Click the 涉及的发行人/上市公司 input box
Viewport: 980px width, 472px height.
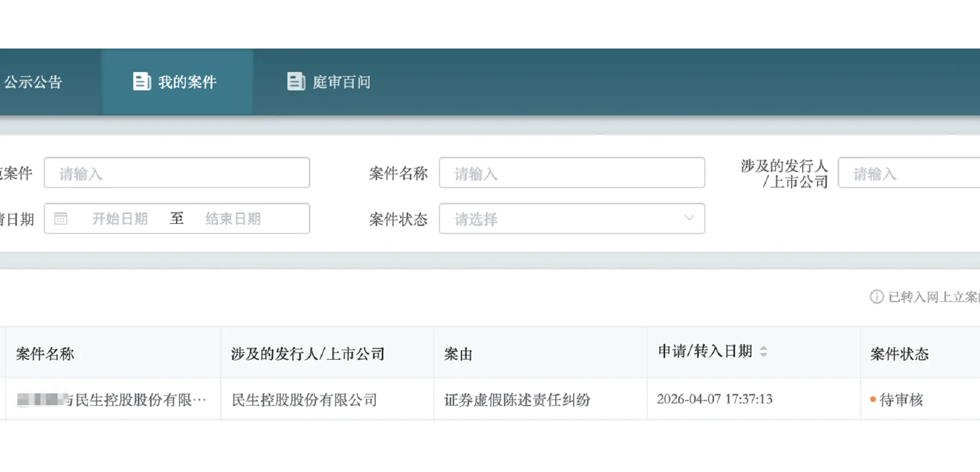pos(914,173)
